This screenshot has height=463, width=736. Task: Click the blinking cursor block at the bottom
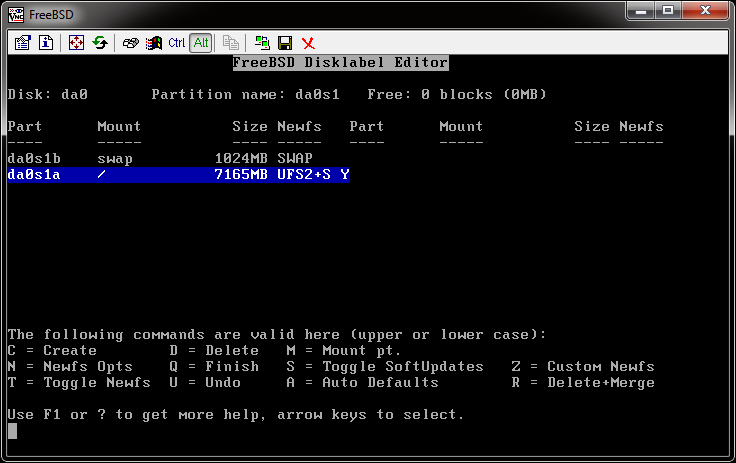[x=12, y=431]
